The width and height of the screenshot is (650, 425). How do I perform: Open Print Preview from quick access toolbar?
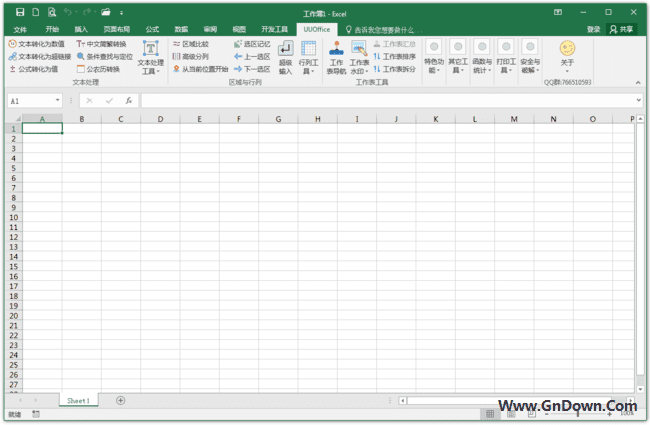tap(52, 12)
